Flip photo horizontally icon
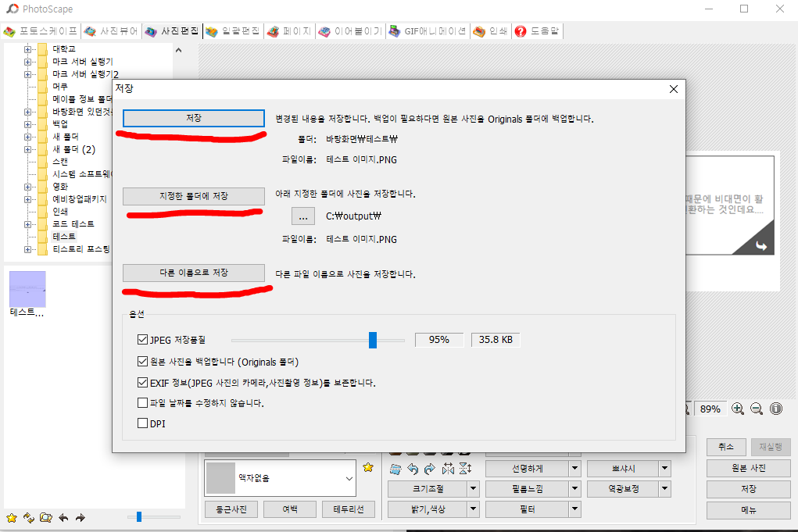The image size is (798, 532). pos(448,469)
